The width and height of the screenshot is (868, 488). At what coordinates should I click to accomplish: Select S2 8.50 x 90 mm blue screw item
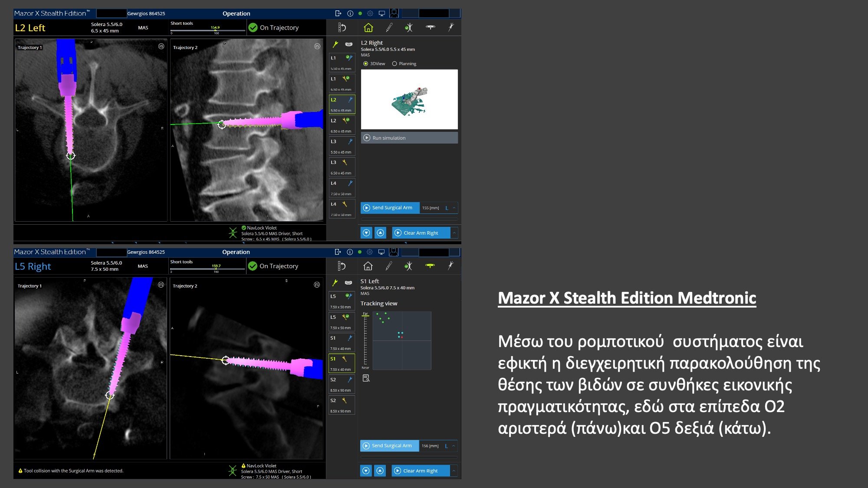(x=342, y=384)
